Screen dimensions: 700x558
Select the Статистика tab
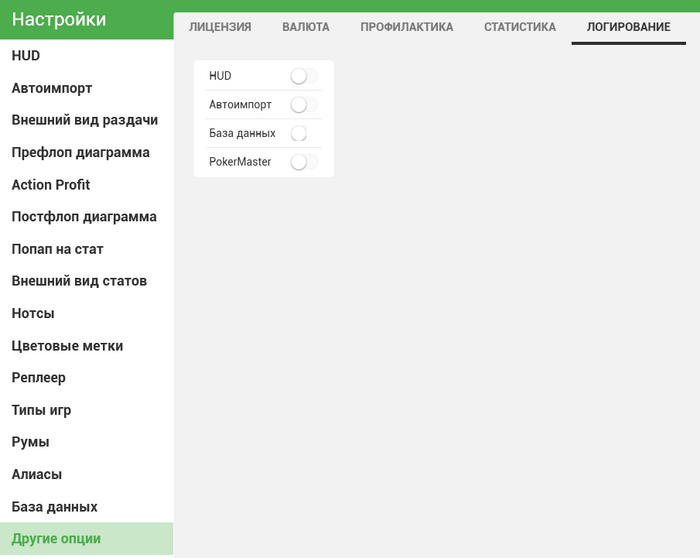pyautogui.click(x=520, y=27)
